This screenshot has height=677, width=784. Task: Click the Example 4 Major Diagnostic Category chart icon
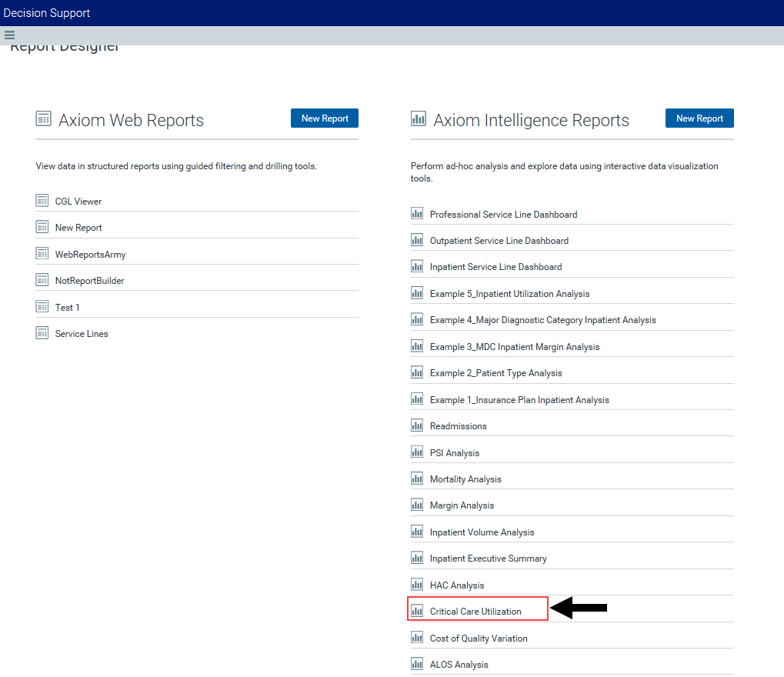(x=417, y=319)
